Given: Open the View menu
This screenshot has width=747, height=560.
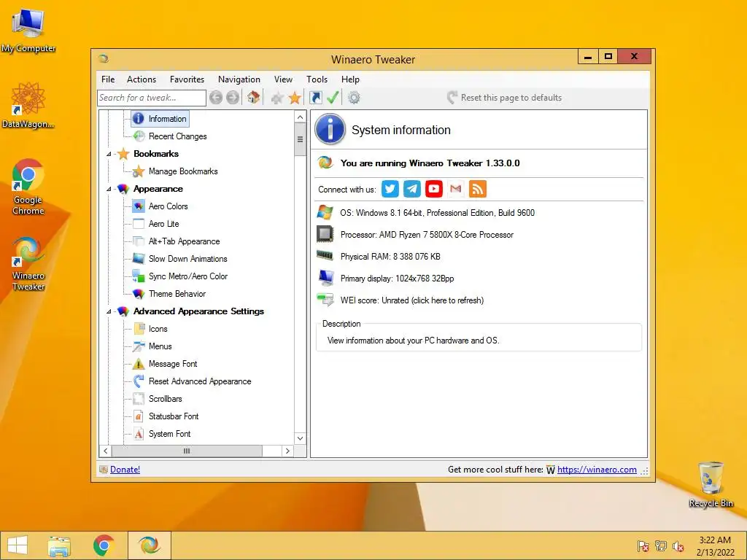Looking at the screenshot, I should [283, 79].
